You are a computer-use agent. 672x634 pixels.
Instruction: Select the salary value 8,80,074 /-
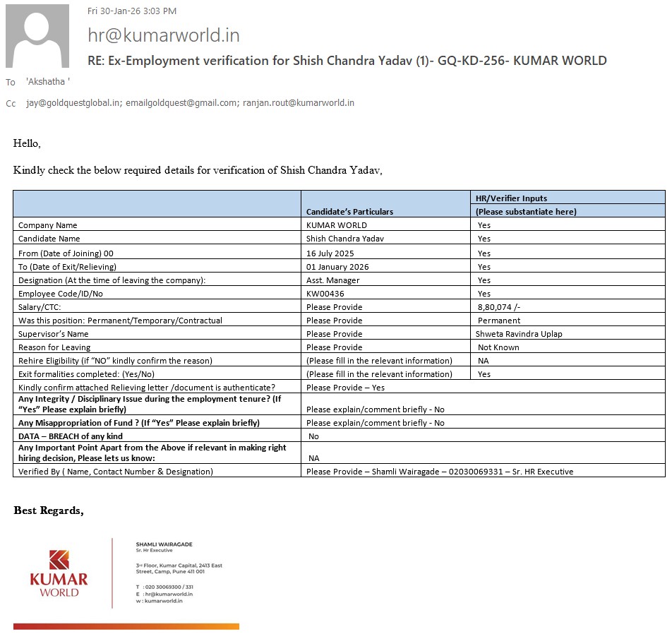[503, 307]
